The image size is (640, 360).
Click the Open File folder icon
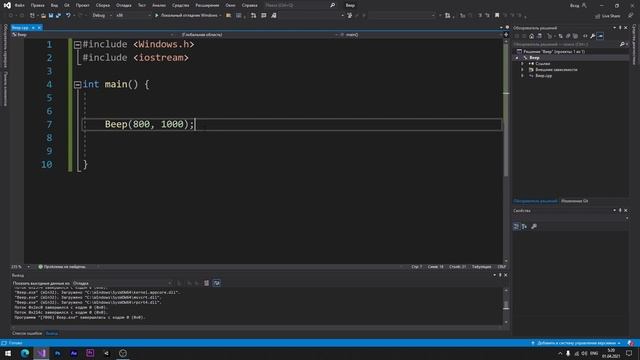(43, 16)
